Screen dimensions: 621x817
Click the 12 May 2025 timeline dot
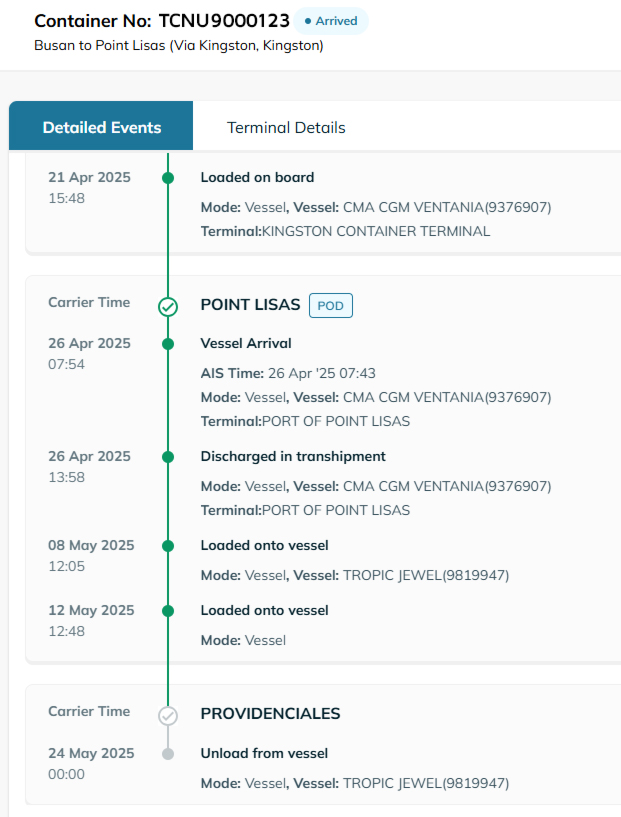(x=168, y=610)
